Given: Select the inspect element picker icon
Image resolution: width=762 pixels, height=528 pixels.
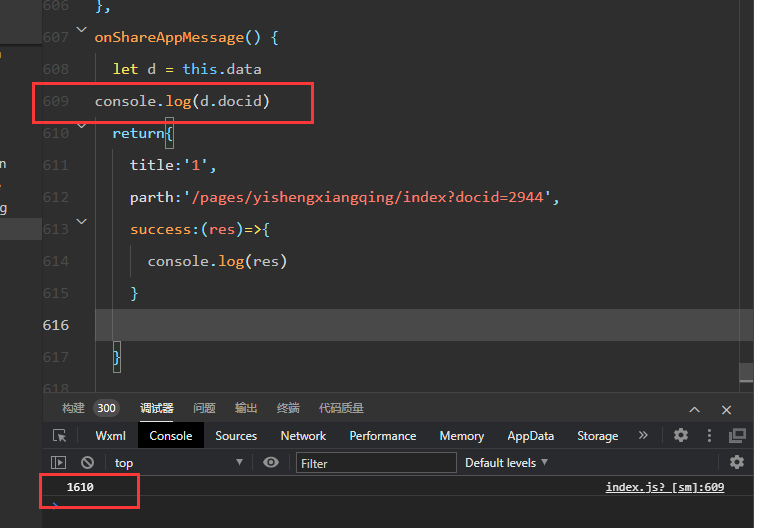Looking at the screenshot, I should pyautogui.click(x=60, y=436).
